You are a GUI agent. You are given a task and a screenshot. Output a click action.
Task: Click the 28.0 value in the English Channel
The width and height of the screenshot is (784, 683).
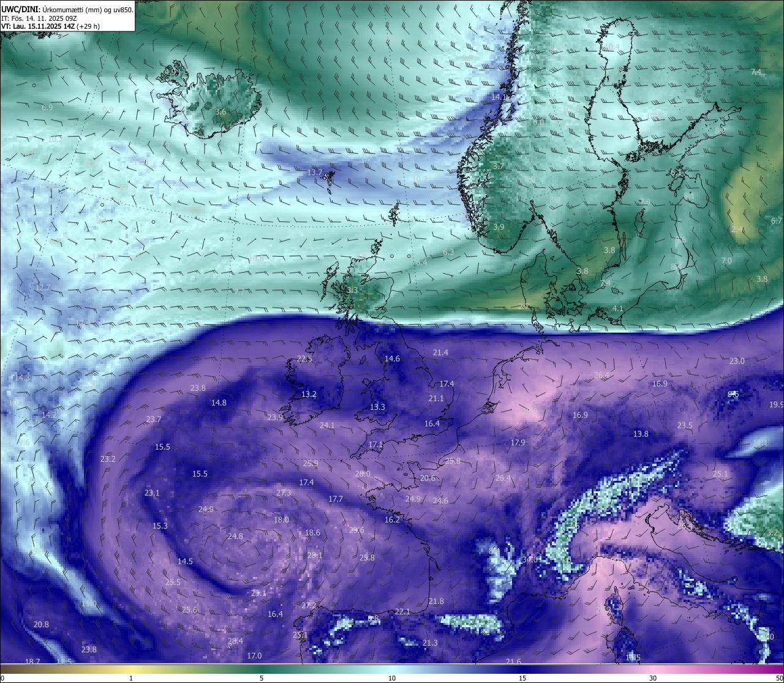point(363,474)
